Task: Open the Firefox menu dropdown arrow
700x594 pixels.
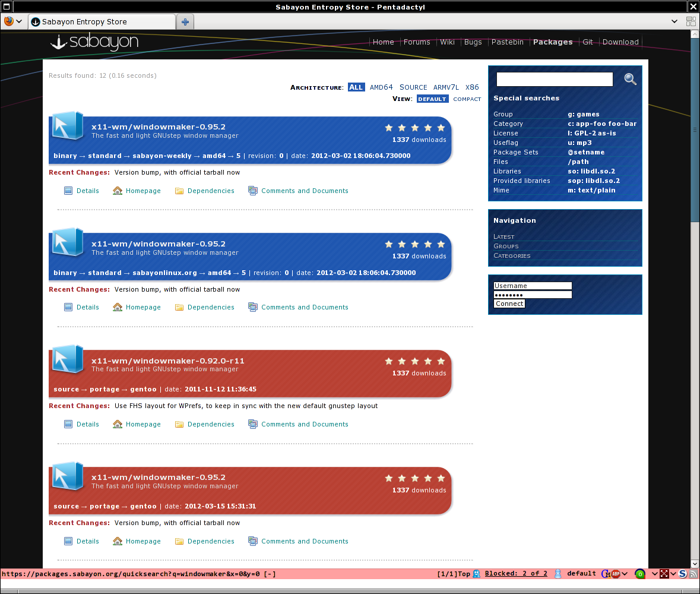Action: [x=19, y=21]
